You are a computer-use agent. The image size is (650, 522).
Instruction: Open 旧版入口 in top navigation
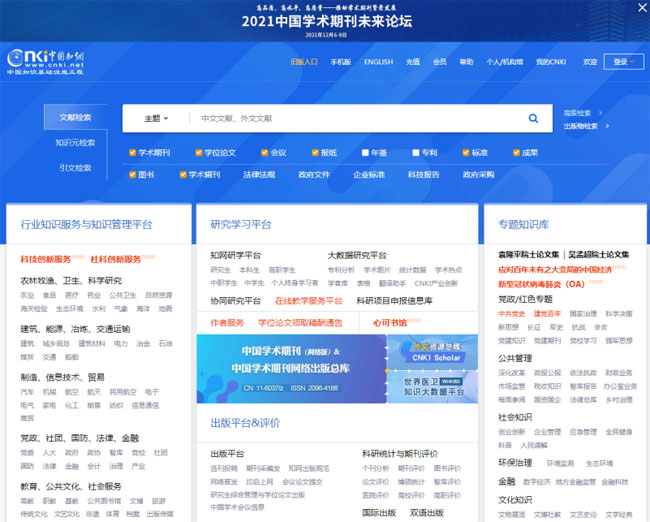click(304, 62)
